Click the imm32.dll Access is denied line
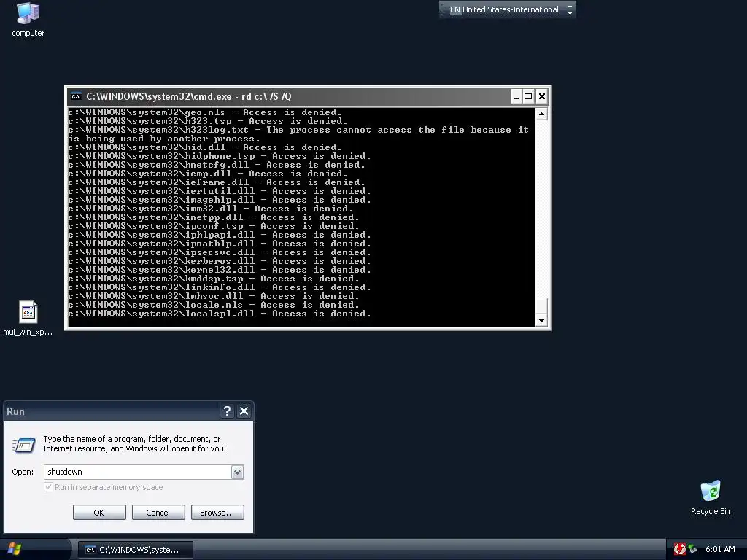The width and height of the screenshot is (747, 560). [x=211, y=209]
